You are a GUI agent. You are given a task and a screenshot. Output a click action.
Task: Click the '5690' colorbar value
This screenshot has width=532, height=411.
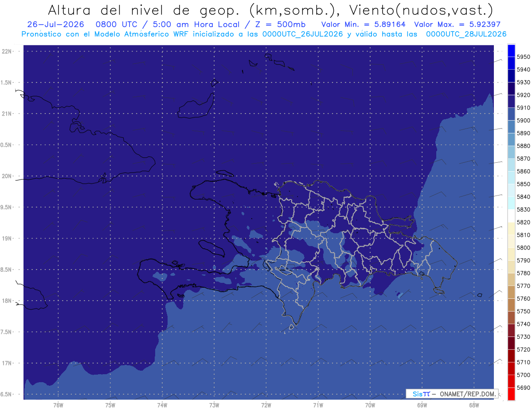pyautogui.click(x=524, y=388)
